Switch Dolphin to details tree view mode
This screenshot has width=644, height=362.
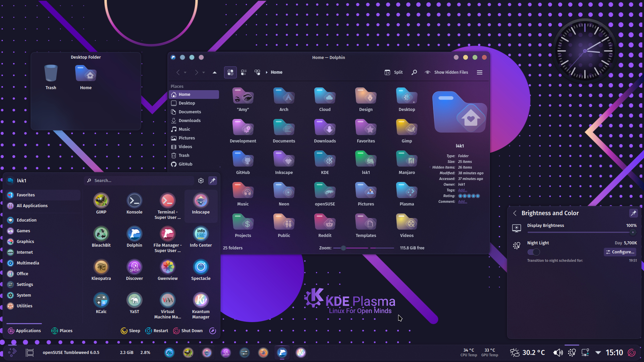(x=257, y=72)
